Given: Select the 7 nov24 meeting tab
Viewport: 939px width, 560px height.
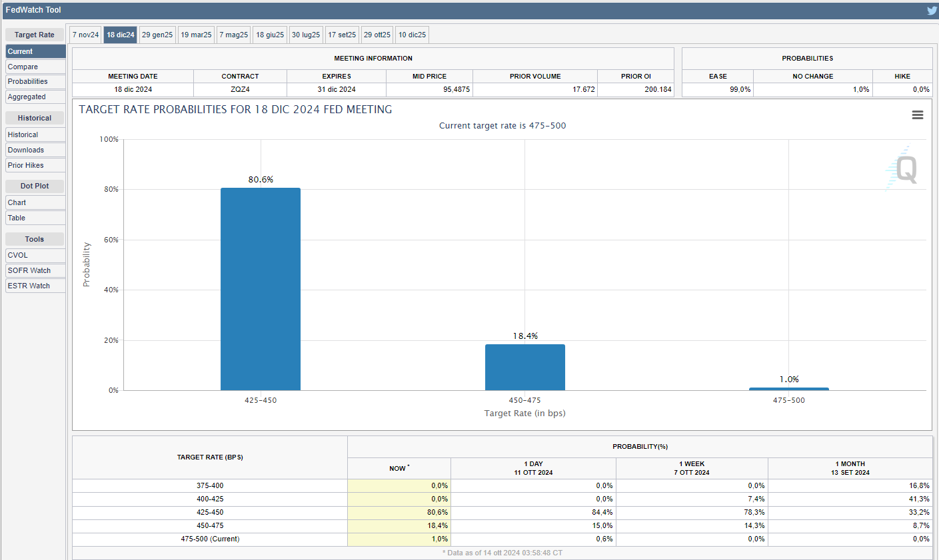Looking at the screenshot, I should point(85,35).
